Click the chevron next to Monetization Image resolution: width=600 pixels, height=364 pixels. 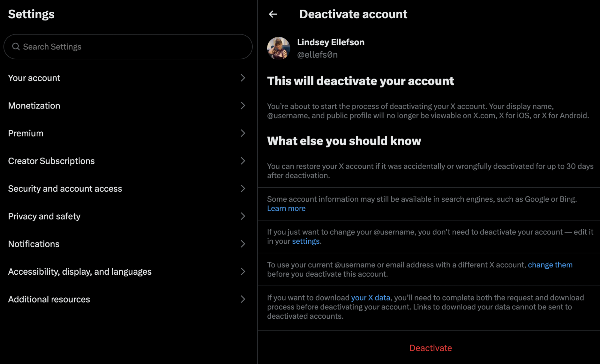[x=243, y=106]
